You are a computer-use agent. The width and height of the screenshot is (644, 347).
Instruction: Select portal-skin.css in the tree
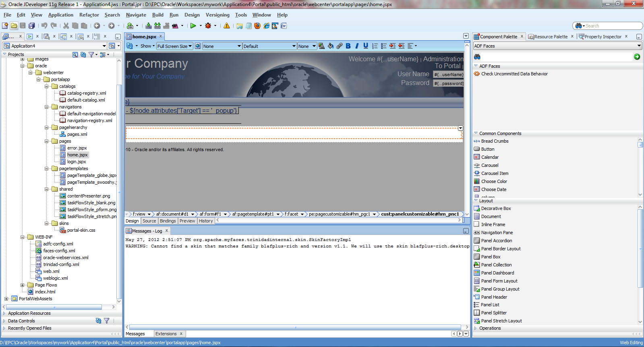[81, 230]
